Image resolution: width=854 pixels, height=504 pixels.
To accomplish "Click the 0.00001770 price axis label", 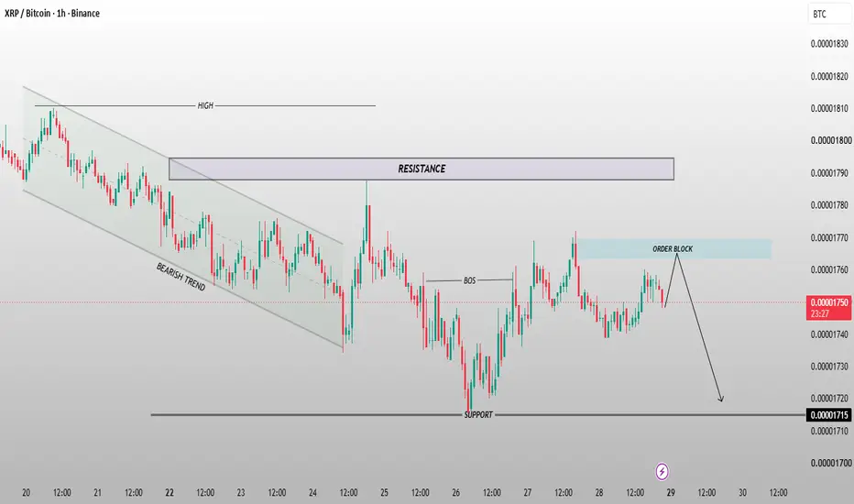I will 829,237.
